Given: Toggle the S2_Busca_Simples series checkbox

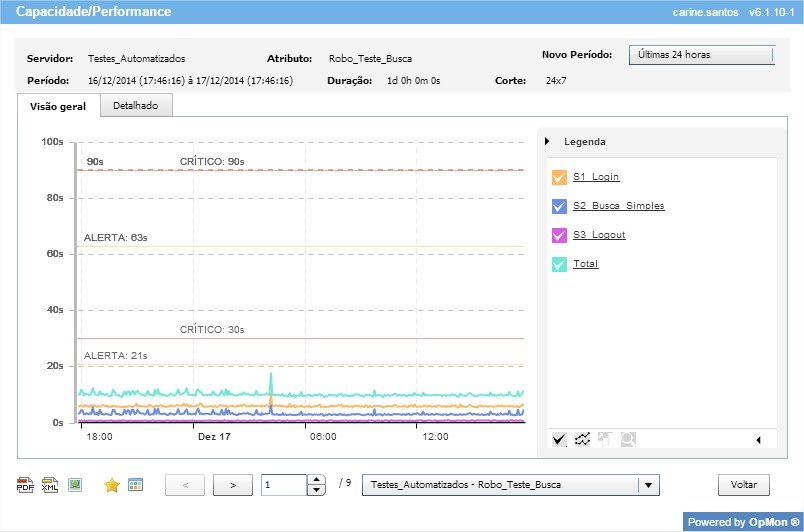Looking at the screenshot, I should click(x=560, y=207).
